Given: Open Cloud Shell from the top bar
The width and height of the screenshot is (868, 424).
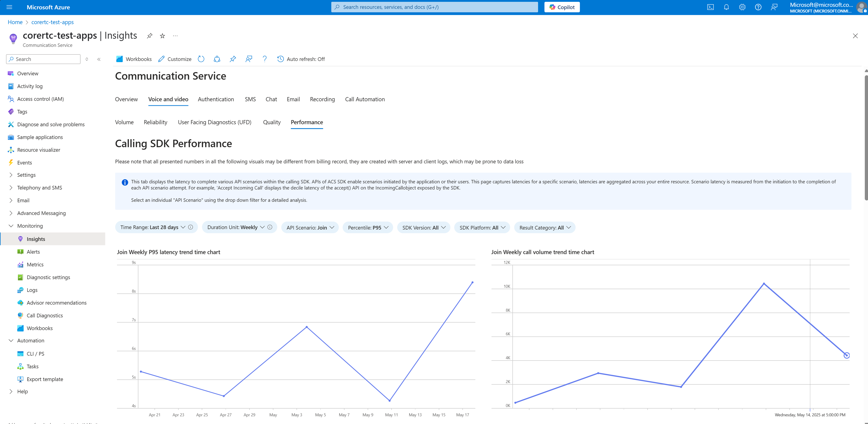Looking at the screenshot, I should 710,7.
